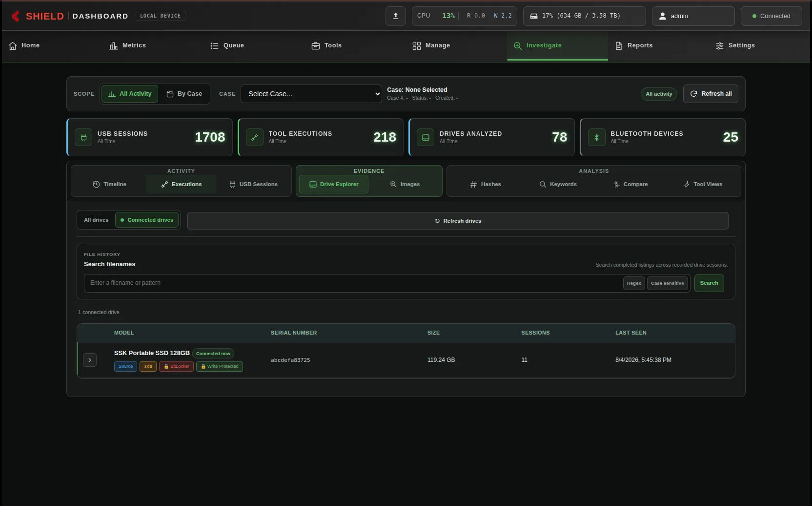812x506 pixels.
Task: Click the BitLocker tag on the drive
Action: (176, 366)
